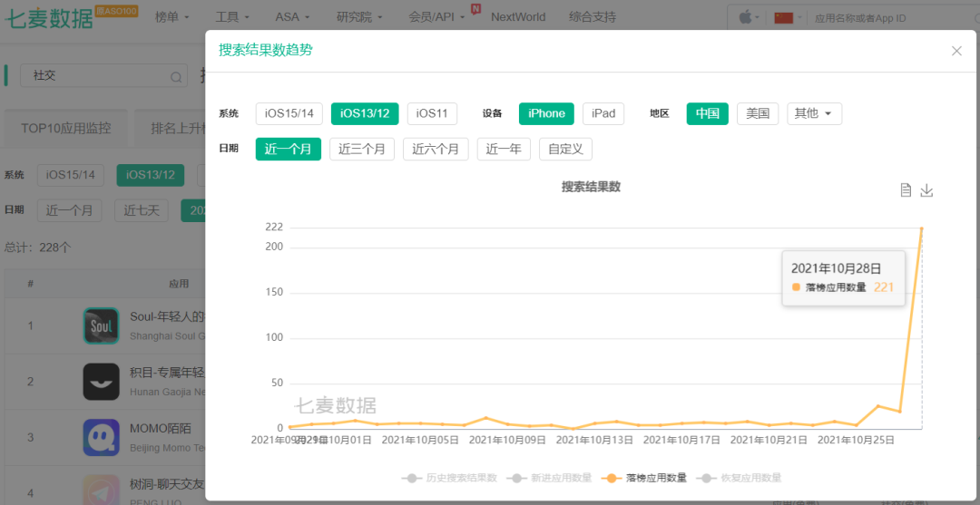This screenshot has width=980, height=505.
Task: Expand the 其他 region dropdown
Action: 814,113
